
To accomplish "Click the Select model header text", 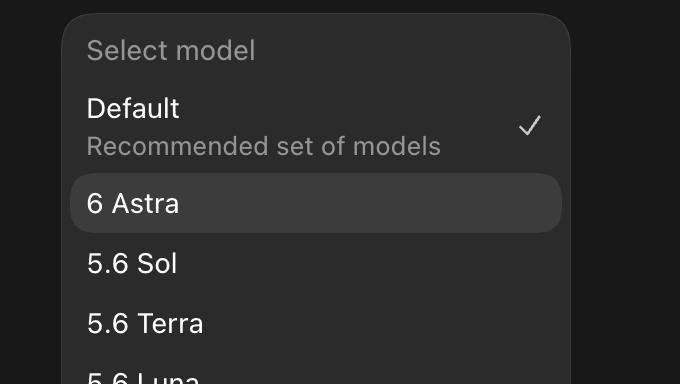I will click(x=171, y=50).
